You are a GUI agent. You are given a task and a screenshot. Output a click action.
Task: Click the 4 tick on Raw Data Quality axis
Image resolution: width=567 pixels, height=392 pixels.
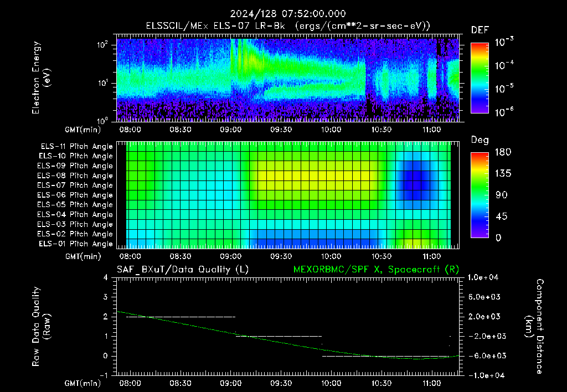(106, 277)
